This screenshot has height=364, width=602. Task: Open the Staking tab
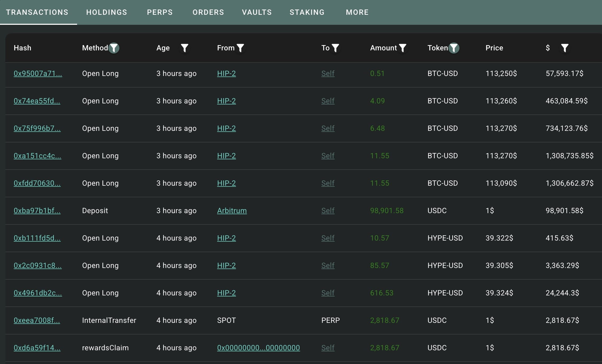pyautogui.click(x=307, y=12)
